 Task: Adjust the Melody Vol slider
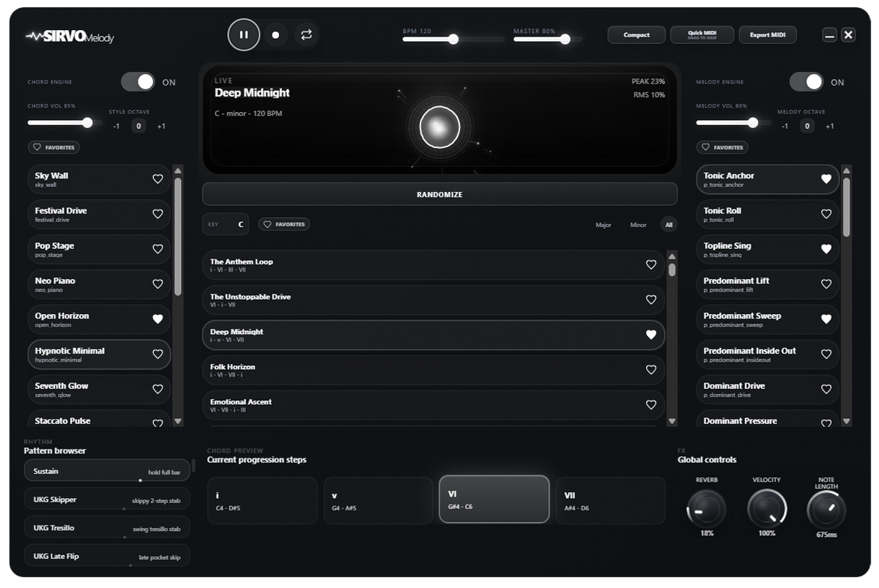click(x=732, y=122)
